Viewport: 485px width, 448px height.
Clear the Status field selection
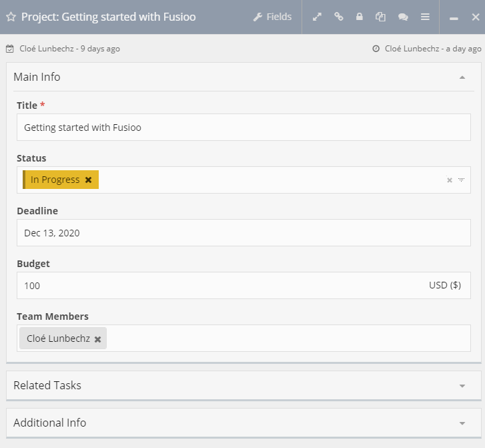[x=449, y=180]
